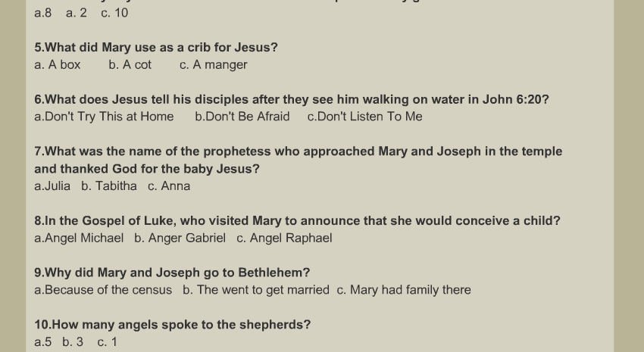The width and height of the screenshot is (644, 352).
Task: Select the 'c. Anna' answer
Action: pos(169,186)
